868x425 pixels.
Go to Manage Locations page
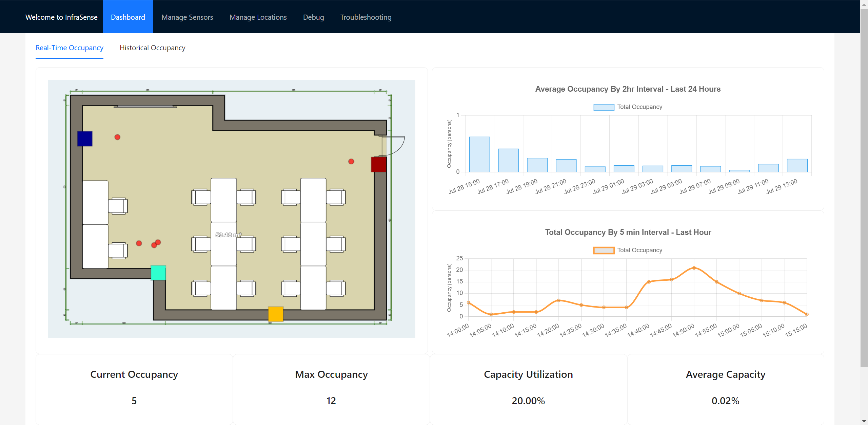point(258,17)
